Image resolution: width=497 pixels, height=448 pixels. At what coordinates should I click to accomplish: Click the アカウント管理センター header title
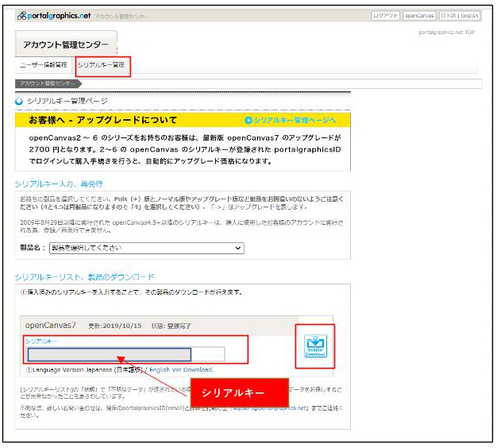66,44
